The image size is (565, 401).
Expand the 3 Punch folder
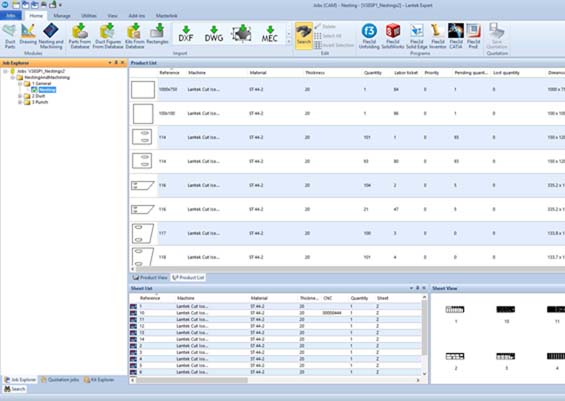[x=20, y=102]
